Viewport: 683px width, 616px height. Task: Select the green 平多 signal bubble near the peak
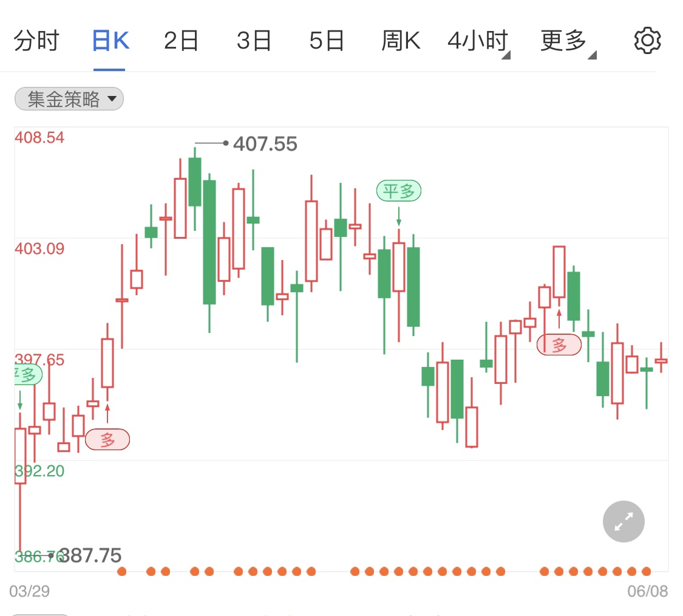pyautogui.click(x=399, y=190)
